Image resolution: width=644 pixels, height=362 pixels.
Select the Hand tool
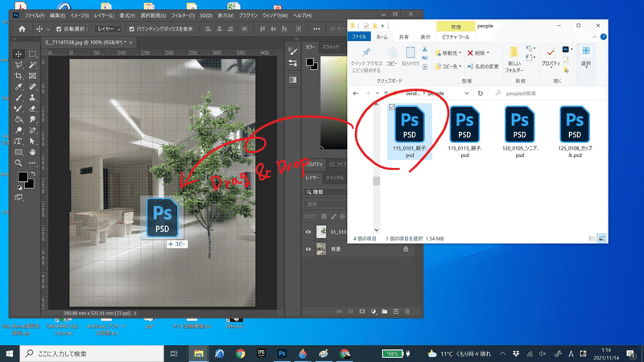[x=32, y=152]
